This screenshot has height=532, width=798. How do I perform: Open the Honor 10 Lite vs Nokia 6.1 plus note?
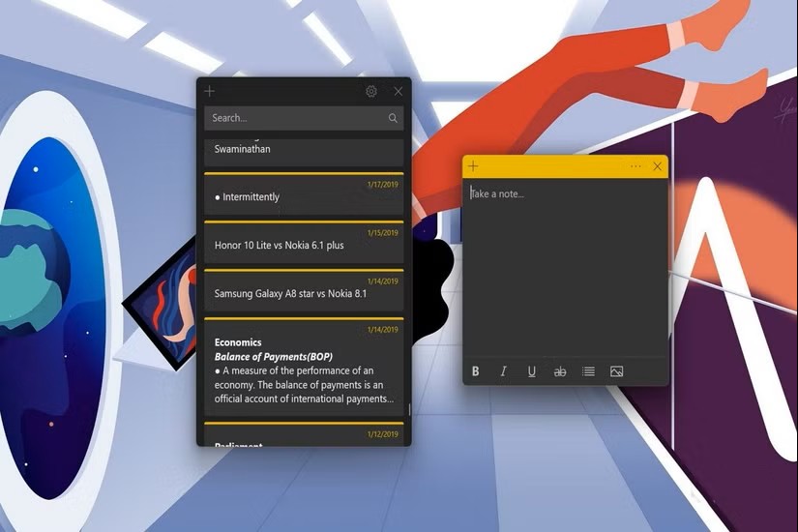point(304,242)
